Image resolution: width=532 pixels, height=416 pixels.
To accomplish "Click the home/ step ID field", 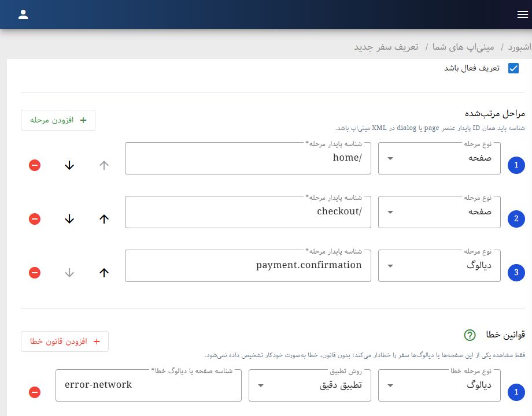I will [x=248, y=158].
